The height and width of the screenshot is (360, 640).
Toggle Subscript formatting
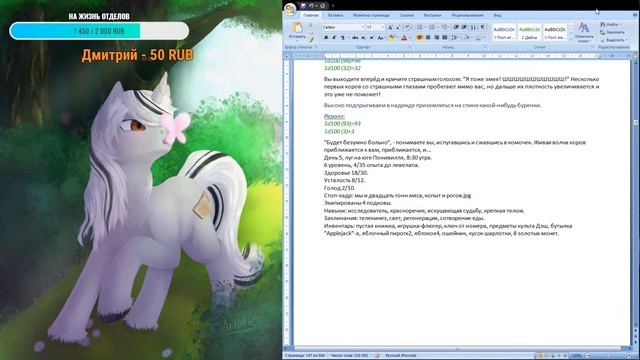pos(363,38)
